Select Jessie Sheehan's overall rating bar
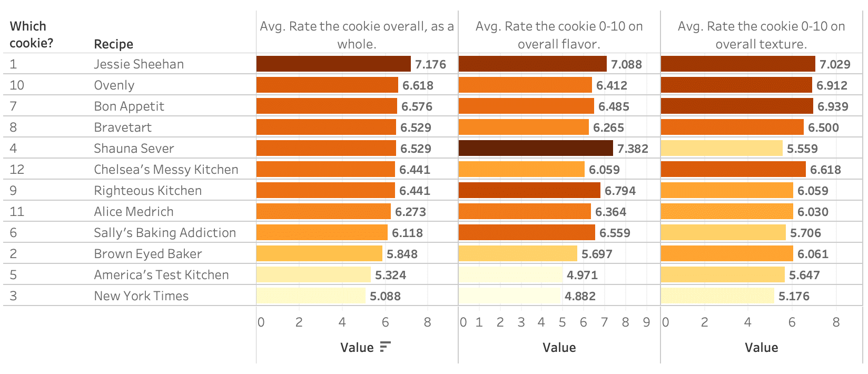The width and height of the screenshot is (868, 374). [333, 64]
